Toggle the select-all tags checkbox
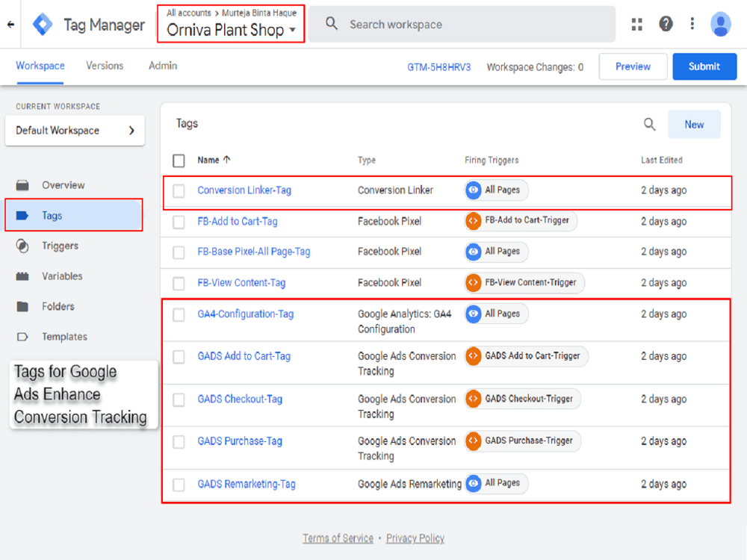 (x=179, y=161)
